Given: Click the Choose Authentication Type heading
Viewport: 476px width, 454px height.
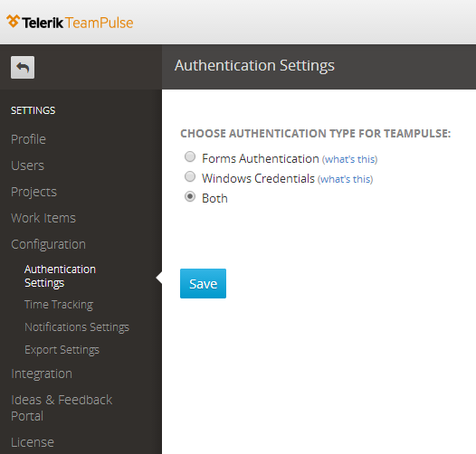Looking at the screenshot, I should click(x=316, y=134).
